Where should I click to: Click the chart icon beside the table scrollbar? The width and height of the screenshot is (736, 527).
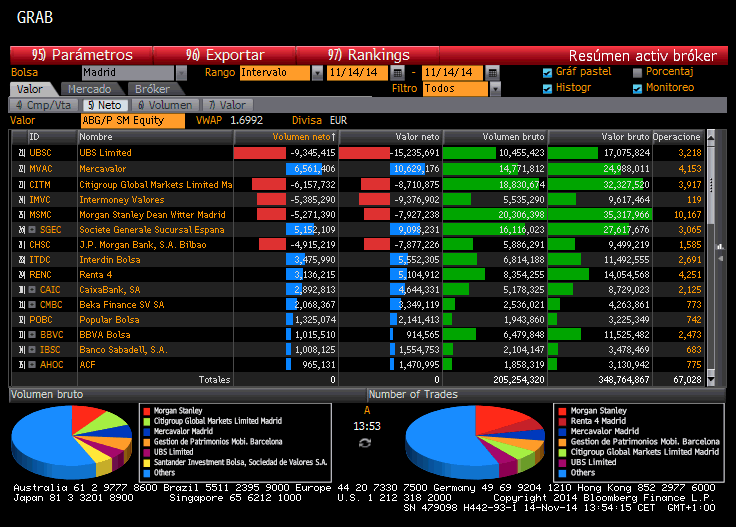720,246
